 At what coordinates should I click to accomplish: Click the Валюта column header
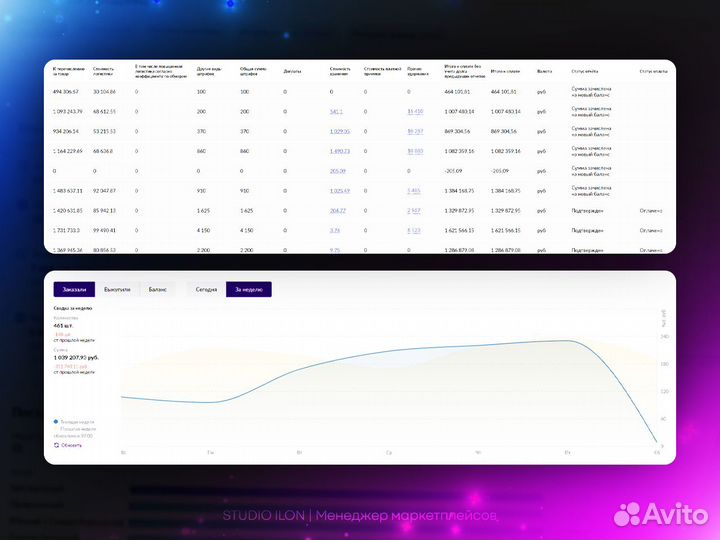coord(544,72)
